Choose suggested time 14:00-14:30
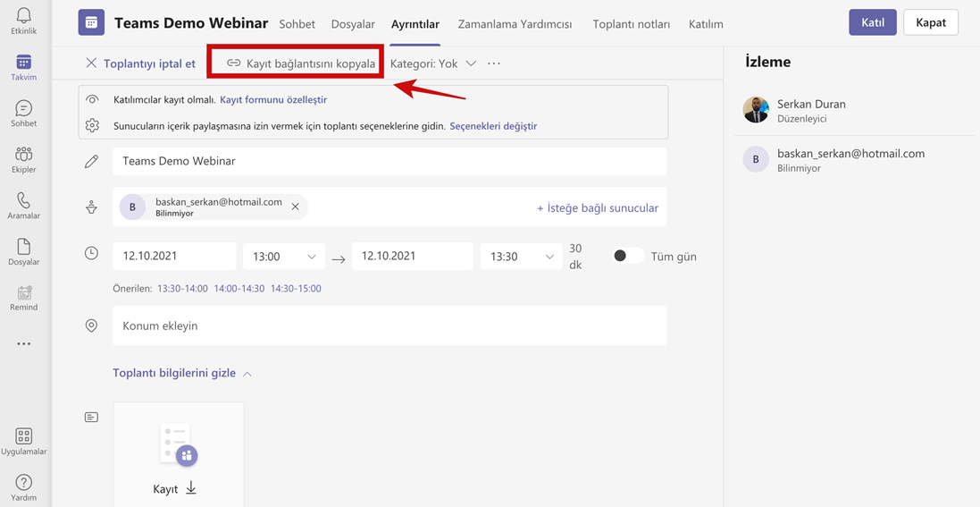Screen dimensions: 980x507 [239, 289]
